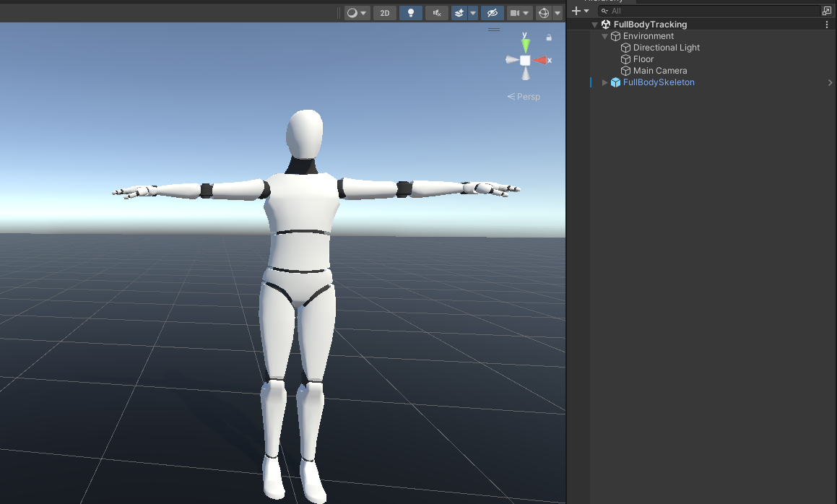Open FullBodyTracking scene options menu
This screenshot has height=504, width=837.
pos(827,25)
